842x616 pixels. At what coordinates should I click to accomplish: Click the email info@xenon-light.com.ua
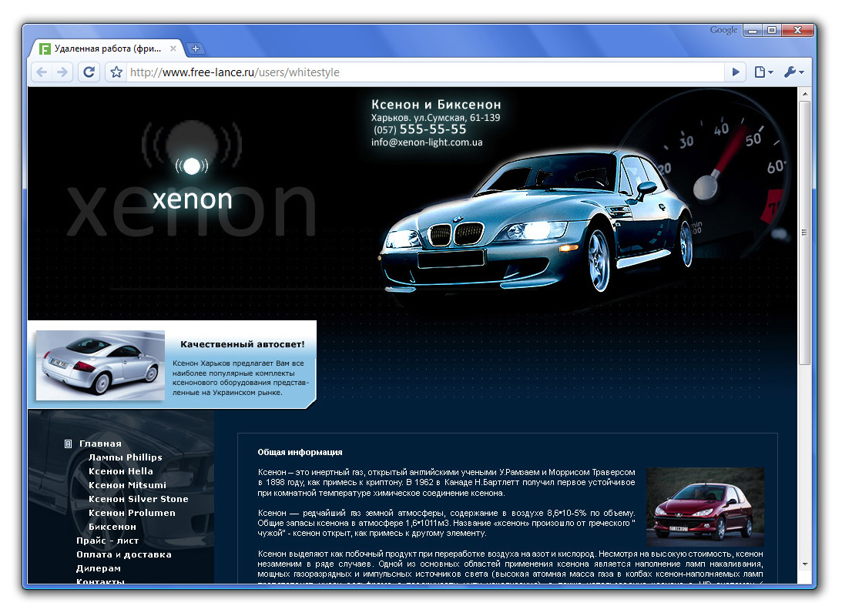click(x=426, y=142)
